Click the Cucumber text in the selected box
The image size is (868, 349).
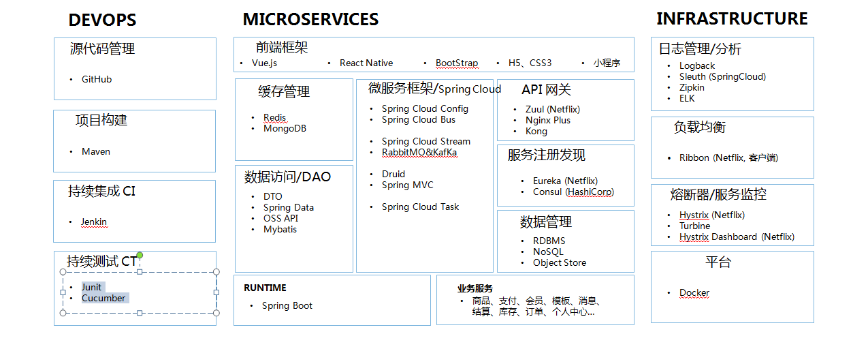pyautogui.click(x=103, y=298)
